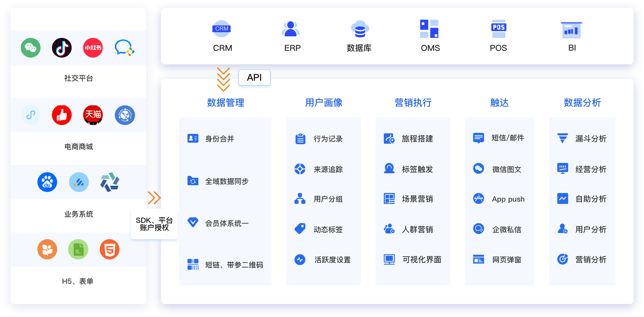Click the red thumbs-up shop icon
644x317 pixels.
tap(62, 115)
